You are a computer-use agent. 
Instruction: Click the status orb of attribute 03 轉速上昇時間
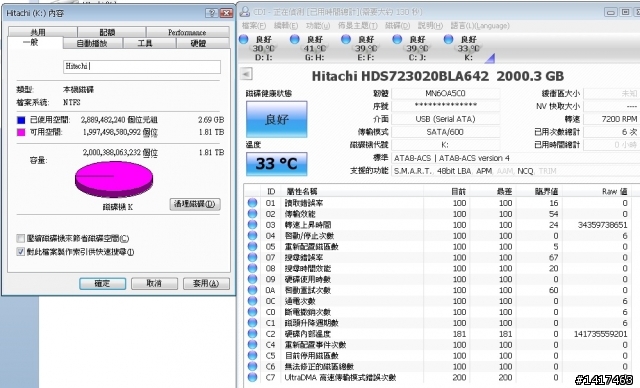pos(252,224)
